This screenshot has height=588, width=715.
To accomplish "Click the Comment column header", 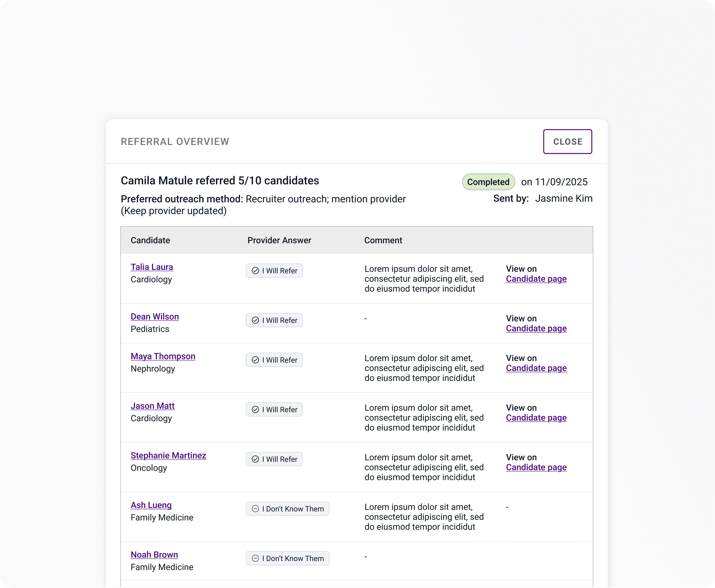I will tap(383, 240).
